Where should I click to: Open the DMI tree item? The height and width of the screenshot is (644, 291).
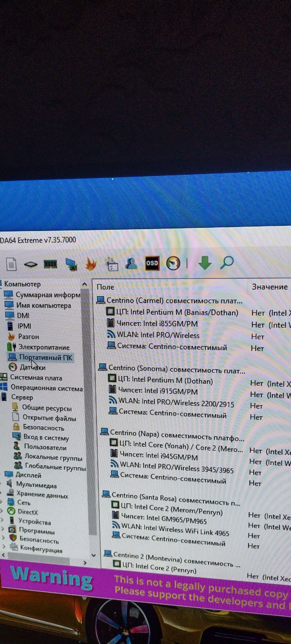coord(23,316)
